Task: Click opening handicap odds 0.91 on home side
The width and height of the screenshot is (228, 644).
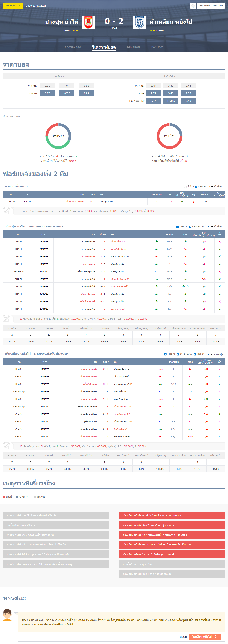Action: [47, 86]
